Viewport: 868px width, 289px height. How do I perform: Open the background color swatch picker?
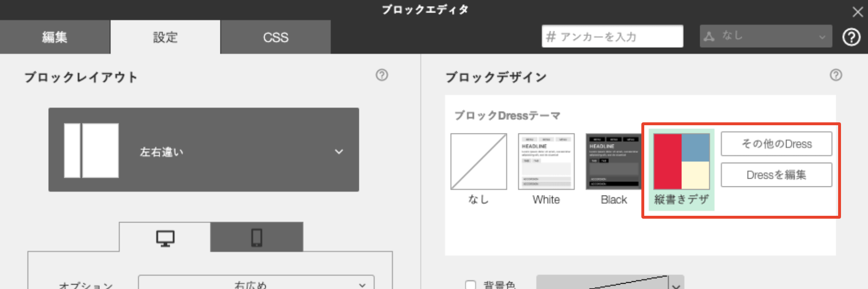point(603,283)
